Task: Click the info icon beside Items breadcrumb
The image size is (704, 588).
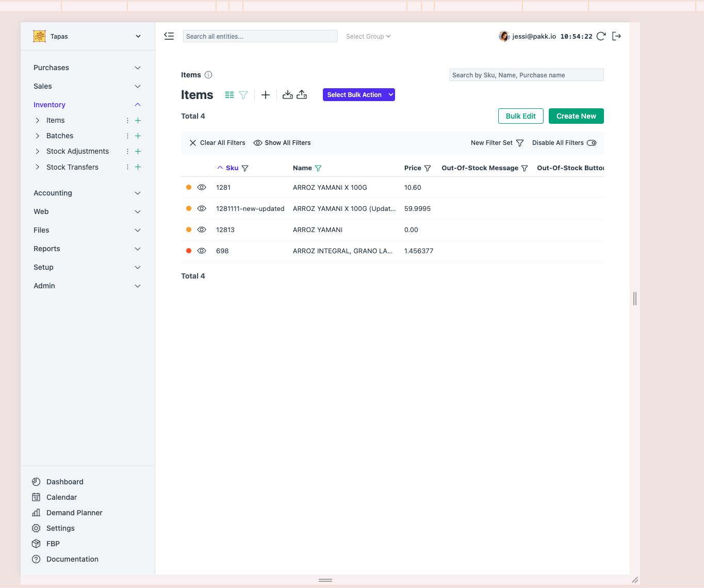Action: point(208,75)
